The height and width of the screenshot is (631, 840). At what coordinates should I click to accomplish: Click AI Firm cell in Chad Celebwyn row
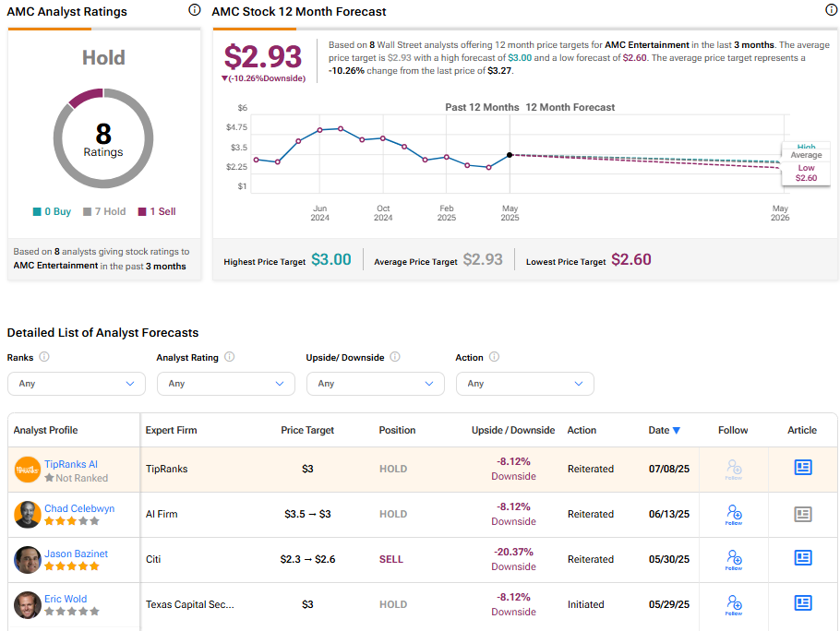tap(162, 515)
